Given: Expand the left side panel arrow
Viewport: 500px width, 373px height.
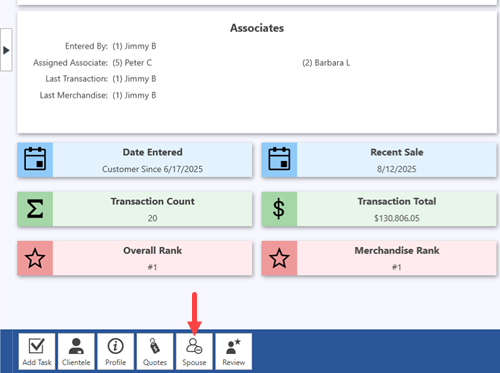Looking at the screenshot, I should click(6, 50).
